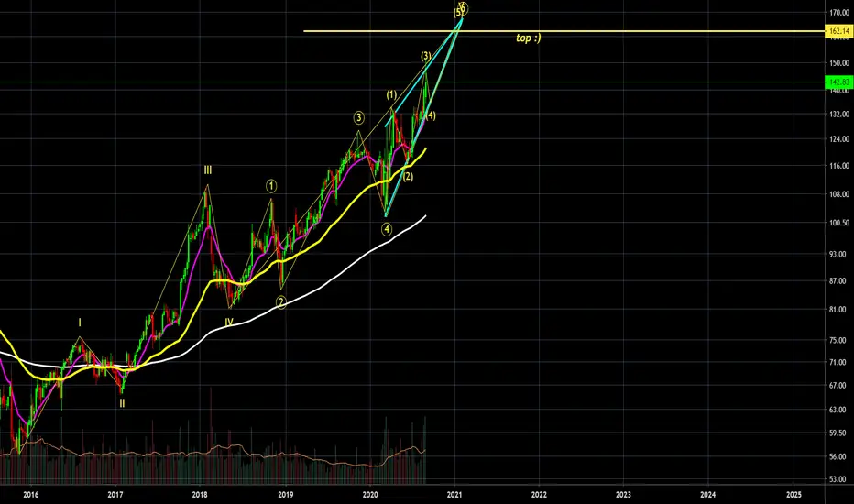Click the 2021 year label on time axis

pyautogui.click(x=454, y=495)
